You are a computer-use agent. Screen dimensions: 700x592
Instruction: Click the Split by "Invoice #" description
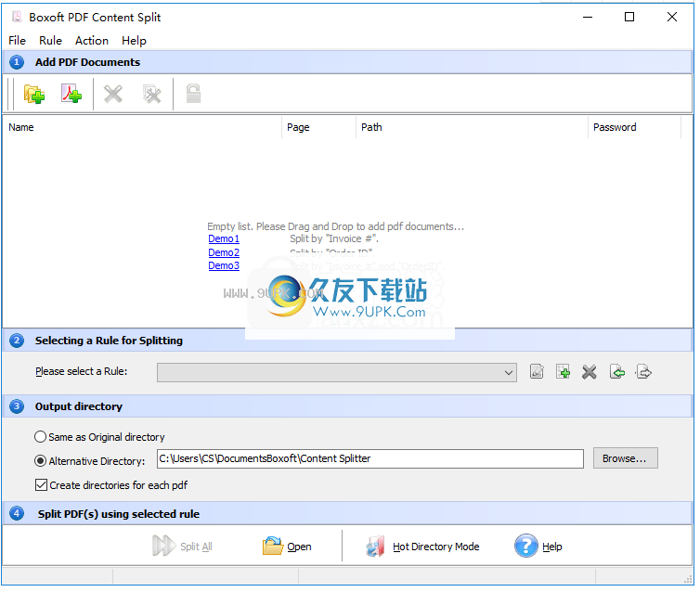(334, 238)
